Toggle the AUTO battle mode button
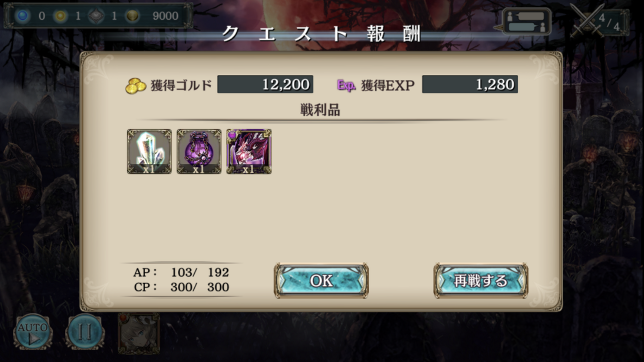 pos(33,332)
